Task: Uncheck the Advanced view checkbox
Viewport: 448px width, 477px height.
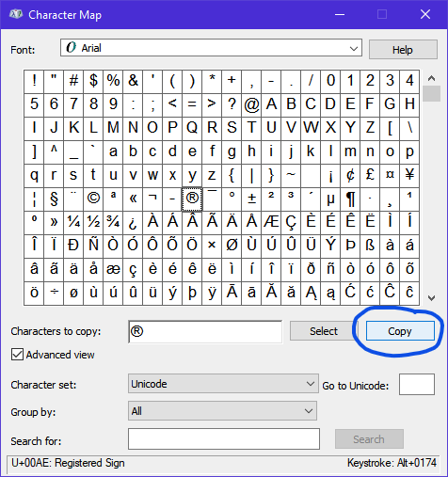Action: pos(17,355)
